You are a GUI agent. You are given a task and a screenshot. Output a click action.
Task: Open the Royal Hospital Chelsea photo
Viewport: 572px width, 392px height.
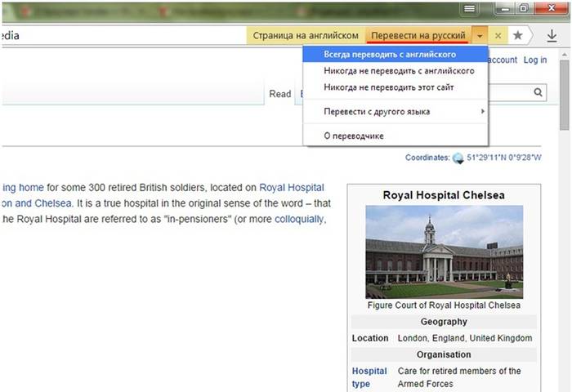pos(444,251)
